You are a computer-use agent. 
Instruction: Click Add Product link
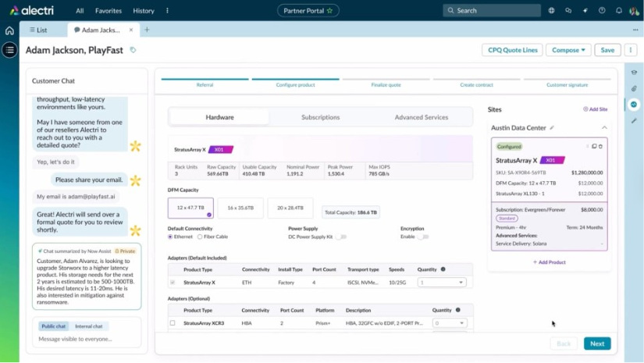click(x=549, y=262)
